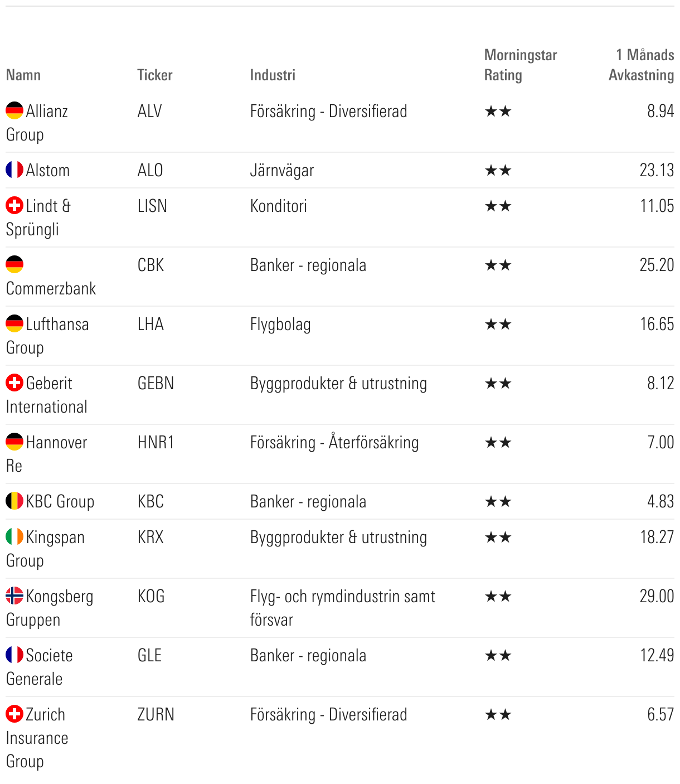Image resolution: width=680 pixels, height=784 pixels.
Task: Click the Belgian flag beside KBC Group
Action: 14,501
